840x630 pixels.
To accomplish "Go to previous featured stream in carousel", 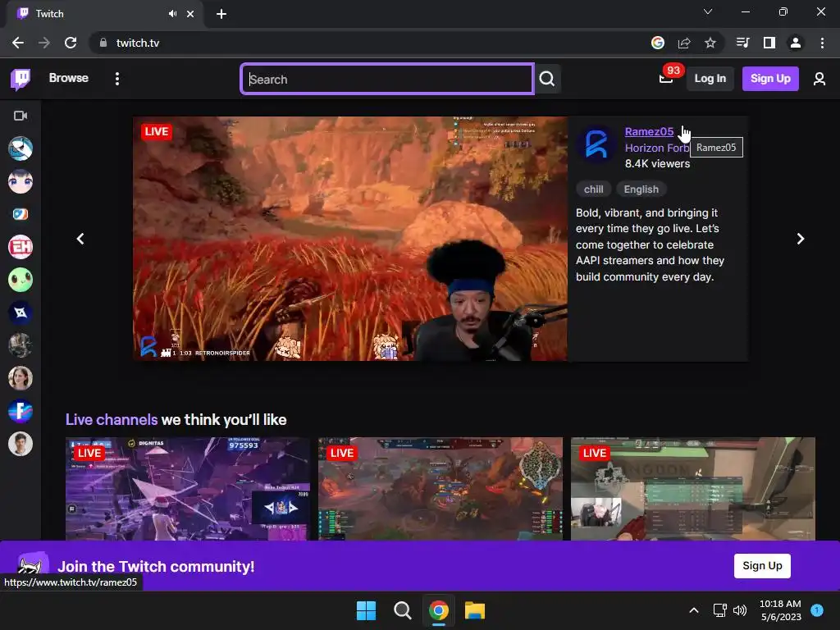I will tap(80, 239).
